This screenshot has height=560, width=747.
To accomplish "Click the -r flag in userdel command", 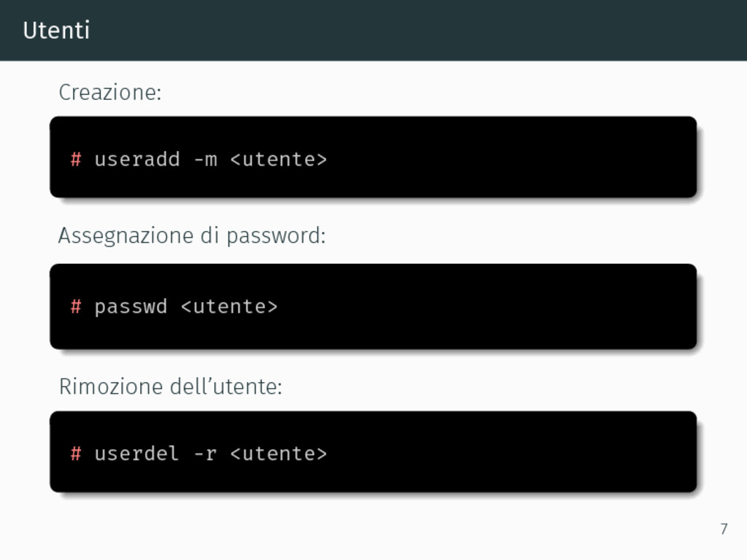I will click(205, 454).
